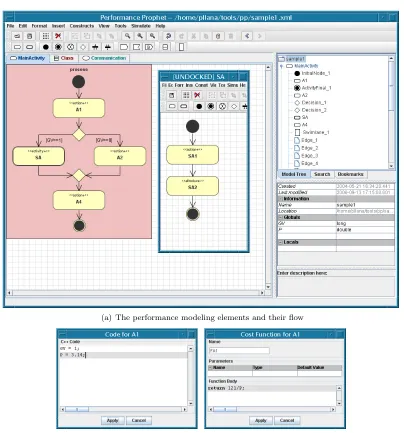The height and width of the screenshot is (433, 404).
Task: Click the 'long' value in Globals
Action: (341, 223)
